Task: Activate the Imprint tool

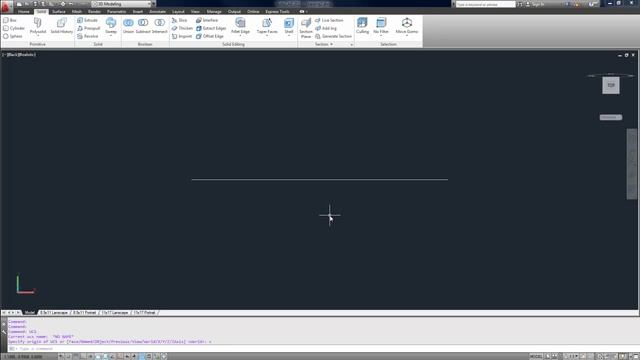Action: click(182, 36)
